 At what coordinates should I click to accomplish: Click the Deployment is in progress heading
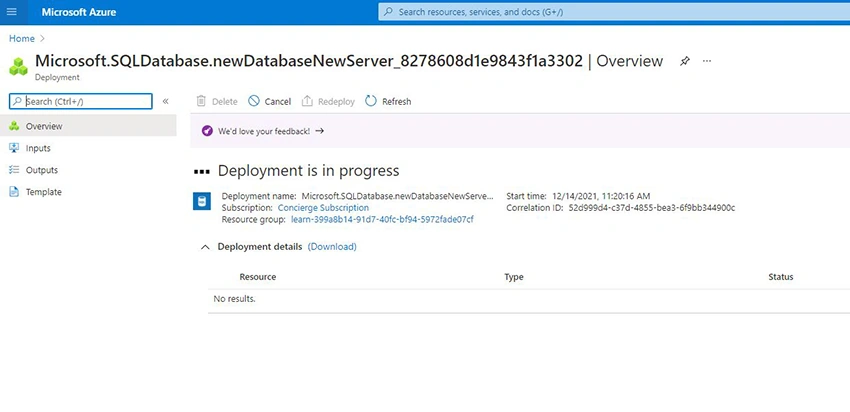(308, 171)
